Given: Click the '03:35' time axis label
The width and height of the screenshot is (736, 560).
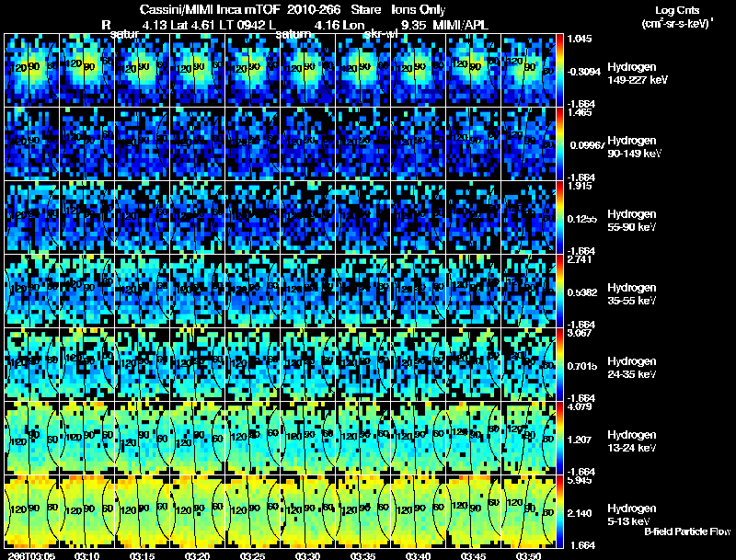Looking at the screenshot, I should (362, 555).
